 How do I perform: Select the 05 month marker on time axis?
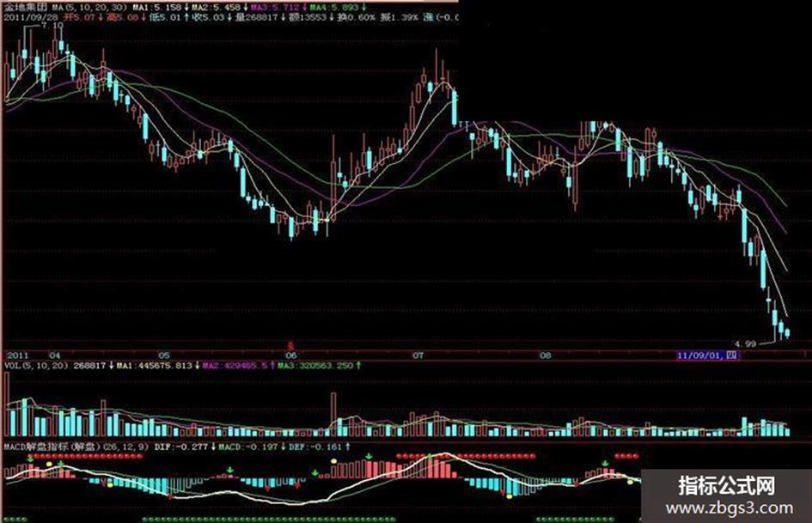[163, 356]
